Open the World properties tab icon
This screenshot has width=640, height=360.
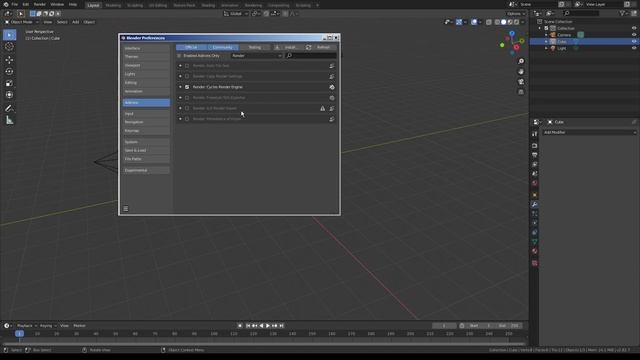point(535,183)
